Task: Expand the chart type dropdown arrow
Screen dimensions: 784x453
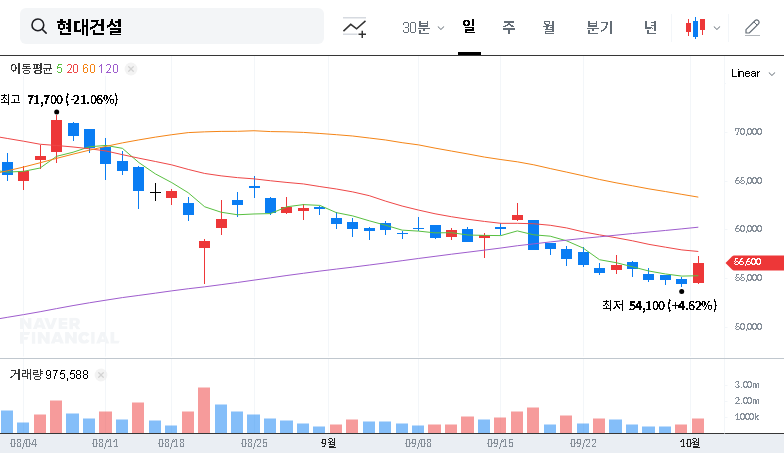Action: 717,28
